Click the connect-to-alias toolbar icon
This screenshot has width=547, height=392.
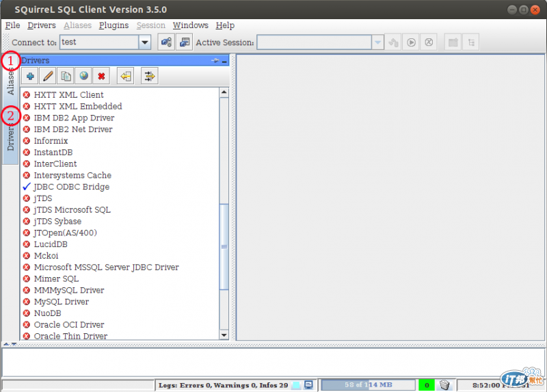pos(166,42)
